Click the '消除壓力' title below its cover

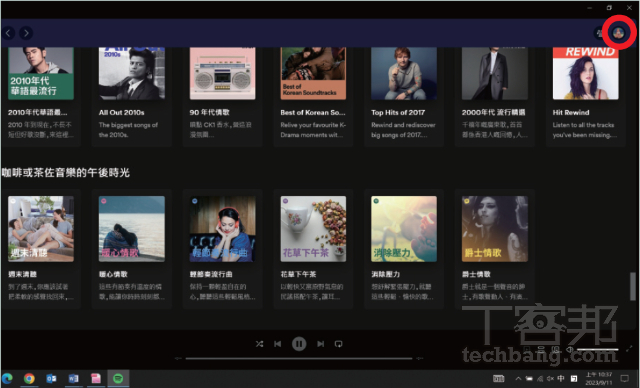click(x=385, y=274)
